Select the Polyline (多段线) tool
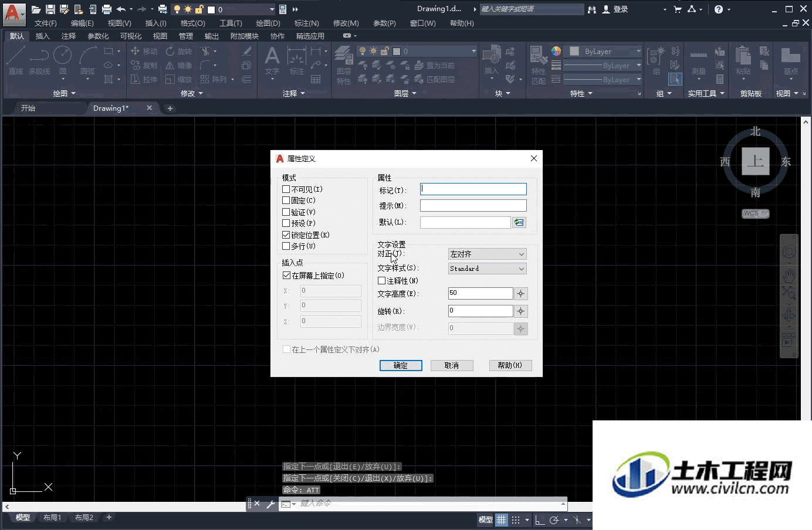812x530 pixels. (39, 60)
